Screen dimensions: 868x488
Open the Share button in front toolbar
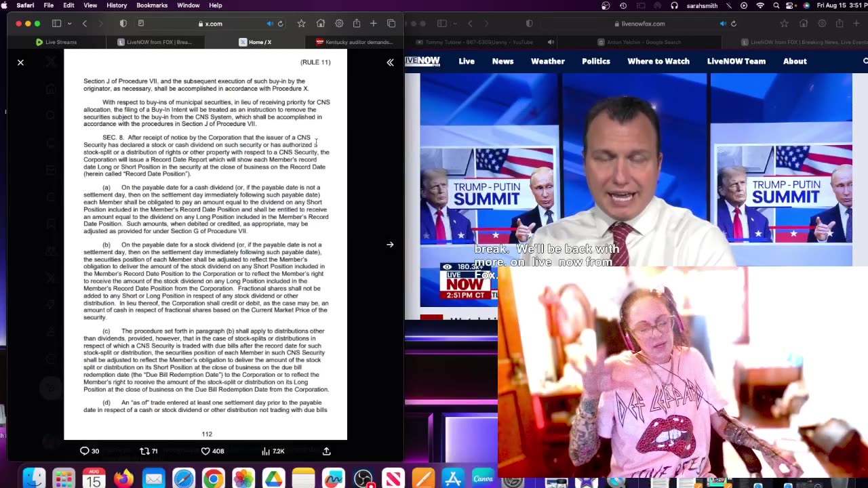coord(357,24)
